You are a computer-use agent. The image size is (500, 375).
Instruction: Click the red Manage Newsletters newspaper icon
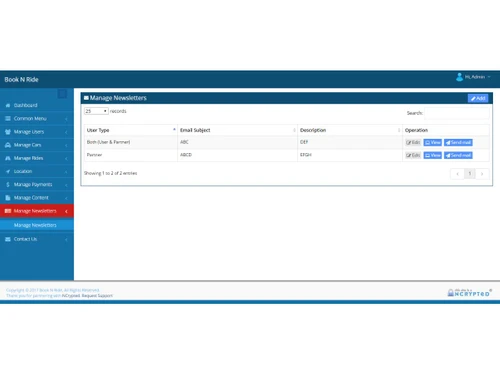8,211
